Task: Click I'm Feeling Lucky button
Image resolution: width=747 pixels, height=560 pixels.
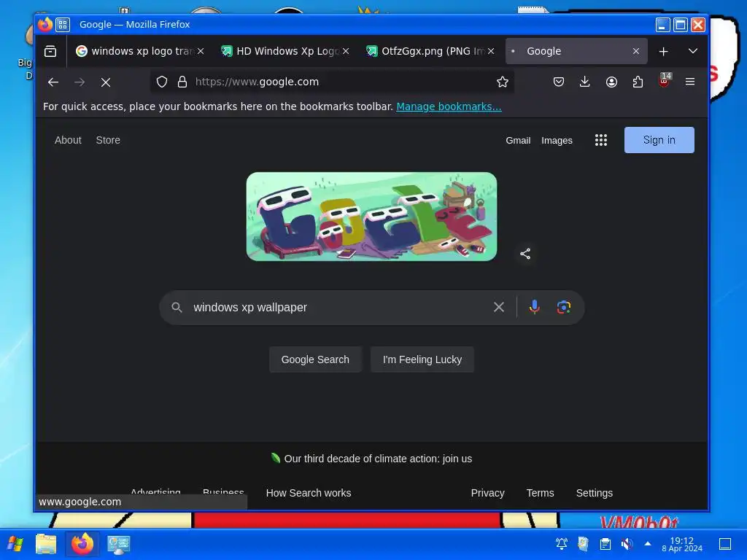Action: [x=422, y=359]
